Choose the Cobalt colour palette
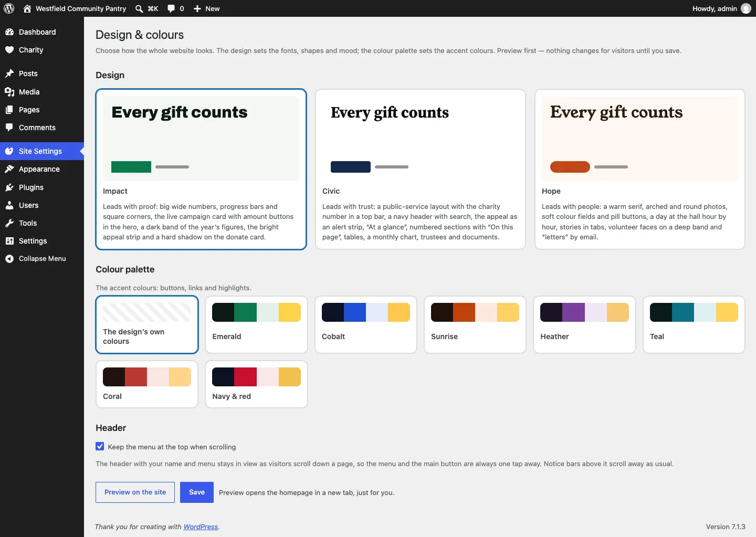Image resolution: width=756 pixels, height=537 pixels. point(366,324)
